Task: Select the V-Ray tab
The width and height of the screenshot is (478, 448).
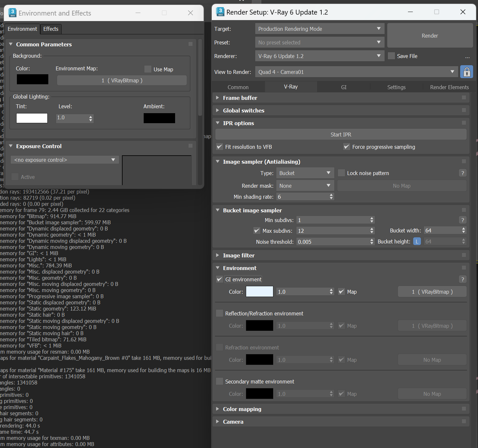Action: point(291,87)
